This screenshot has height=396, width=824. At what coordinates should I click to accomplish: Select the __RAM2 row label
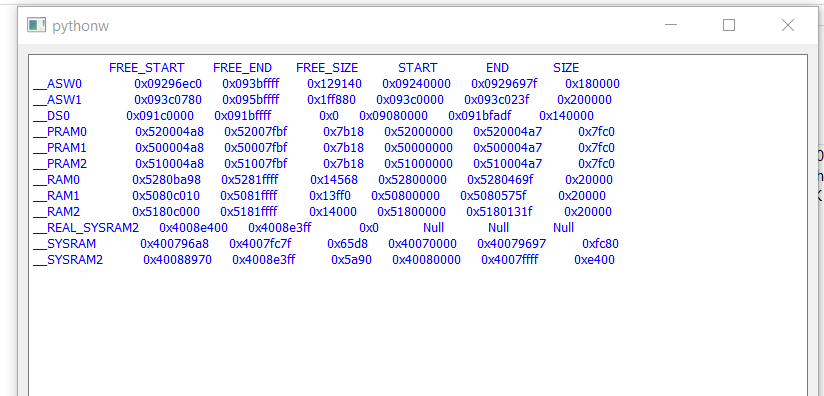tap(56, 212)
